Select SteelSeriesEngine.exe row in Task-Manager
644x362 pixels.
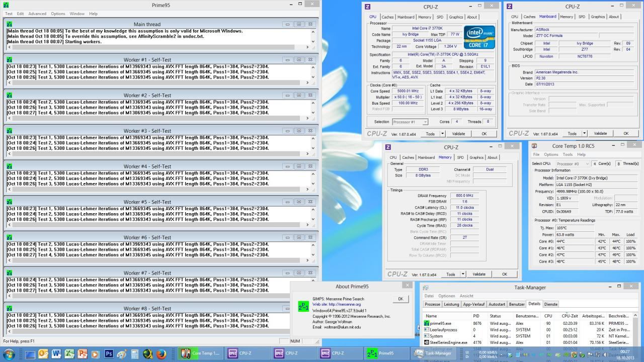tap(527, 342)
